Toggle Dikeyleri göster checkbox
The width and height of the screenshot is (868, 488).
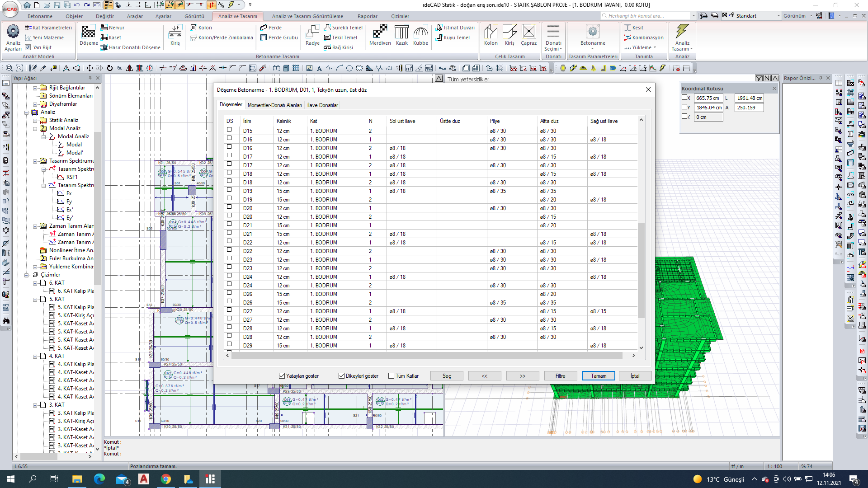[341, 376]
